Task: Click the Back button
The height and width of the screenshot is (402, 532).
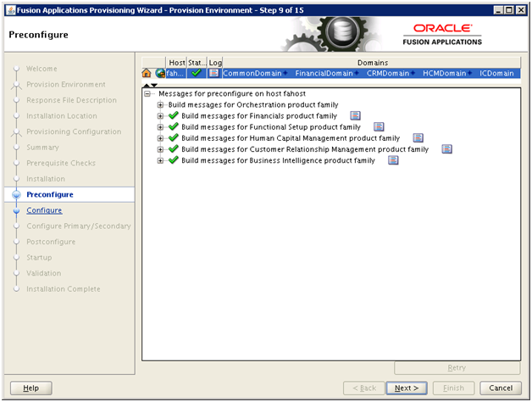Action: [364, 388]
